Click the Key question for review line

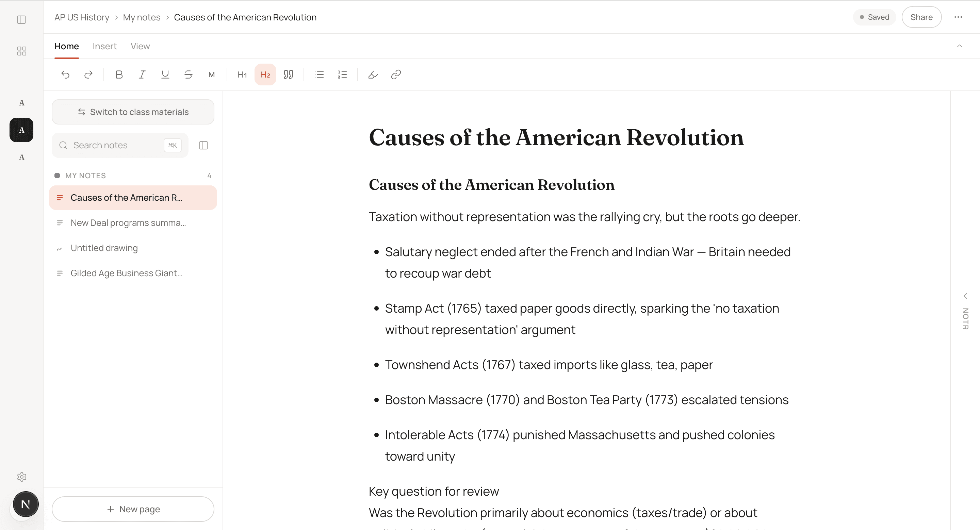click(434, 491)
